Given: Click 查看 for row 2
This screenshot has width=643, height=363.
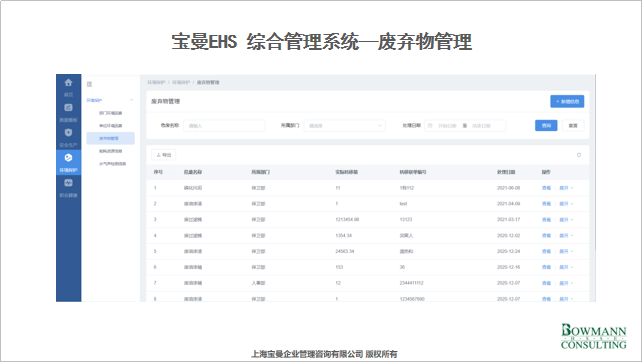Looking at the screenshot, I should point(546,204).
